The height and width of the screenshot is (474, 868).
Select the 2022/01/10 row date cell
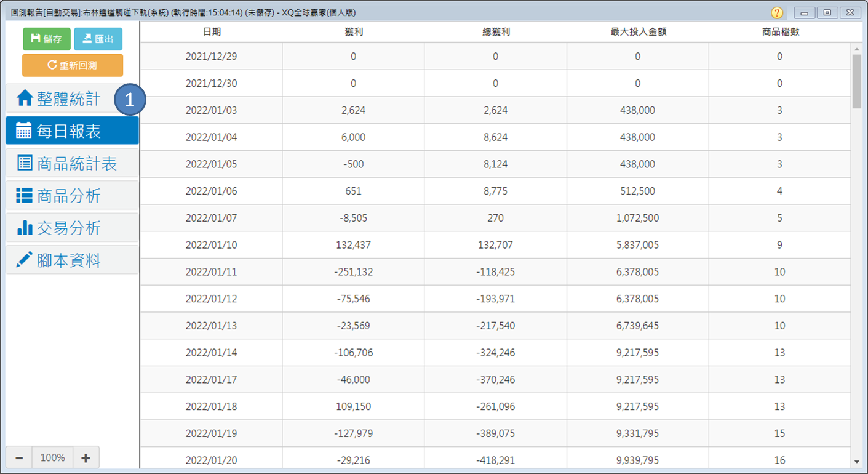click(212, 245)
